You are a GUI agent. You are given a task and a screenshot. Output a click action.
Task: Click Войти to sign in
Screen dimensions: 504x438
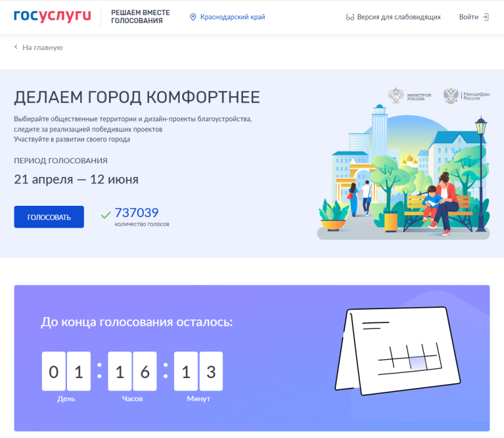pos(469,17)
